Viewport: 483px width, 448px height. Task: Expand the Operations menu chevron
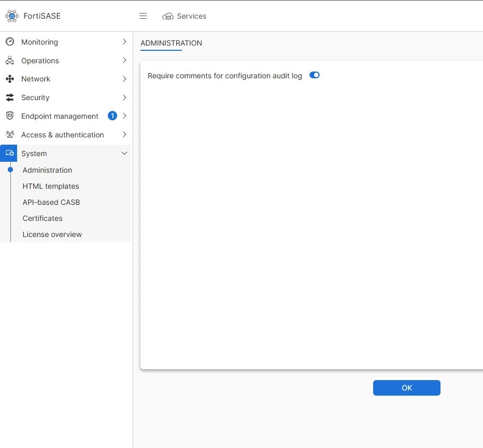[124, 60]
